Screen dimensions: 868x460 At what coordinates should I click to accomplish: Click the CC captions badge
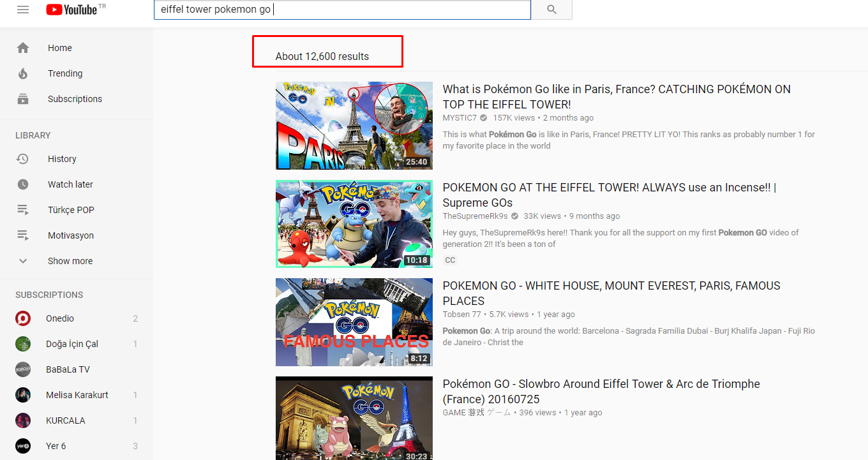[450, 260]
